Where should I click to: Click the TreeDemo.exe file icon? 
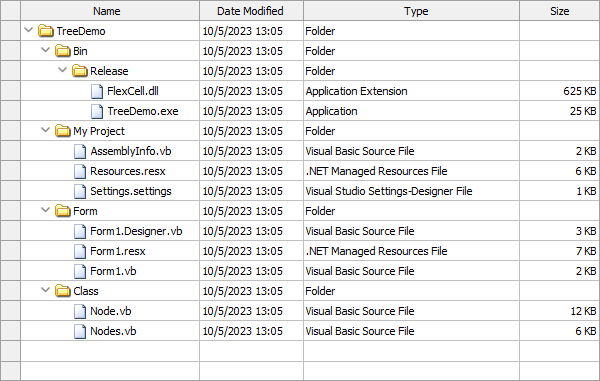coord(97,111)
